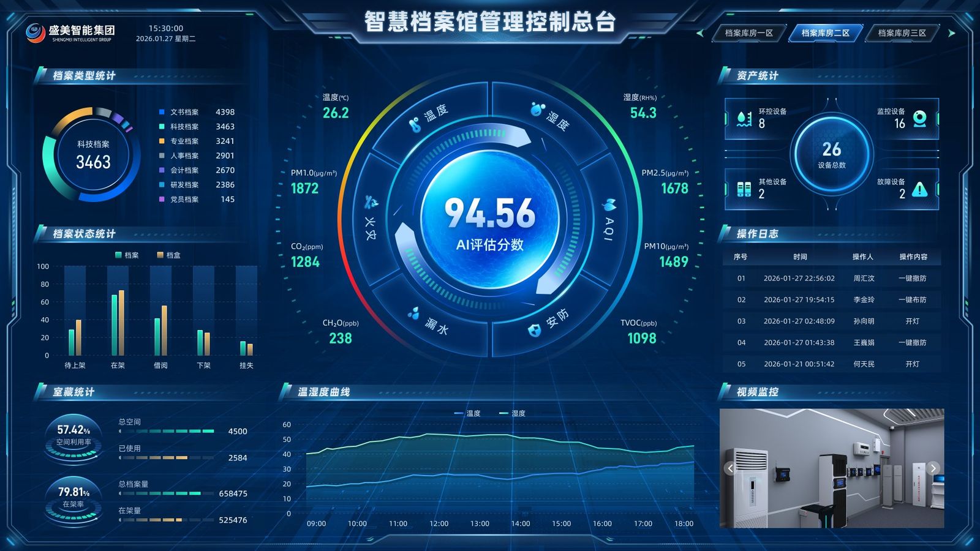
Task: Click the 环控设备 water icon
Action: pyautogui.click(x=744, y=118)
